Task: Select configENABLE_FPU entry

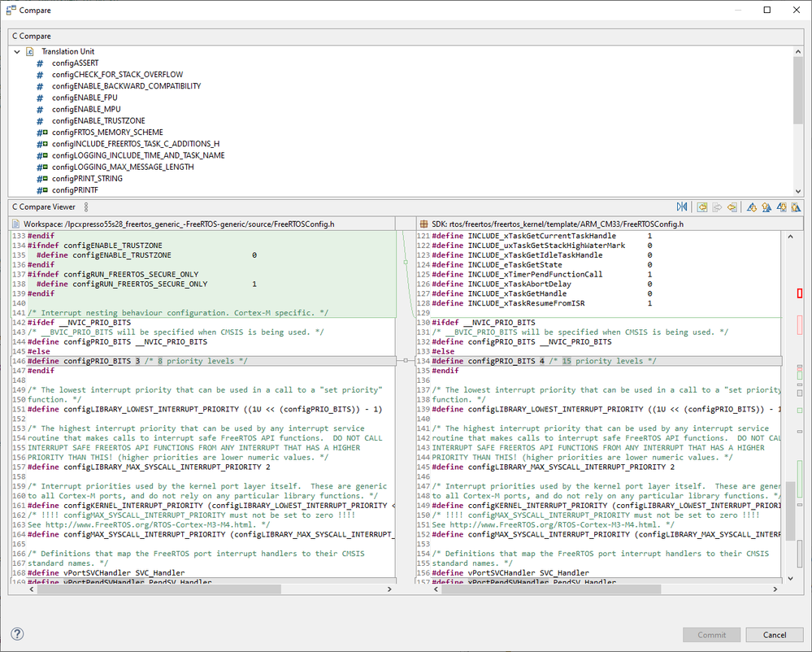Action: coord(85,98)
